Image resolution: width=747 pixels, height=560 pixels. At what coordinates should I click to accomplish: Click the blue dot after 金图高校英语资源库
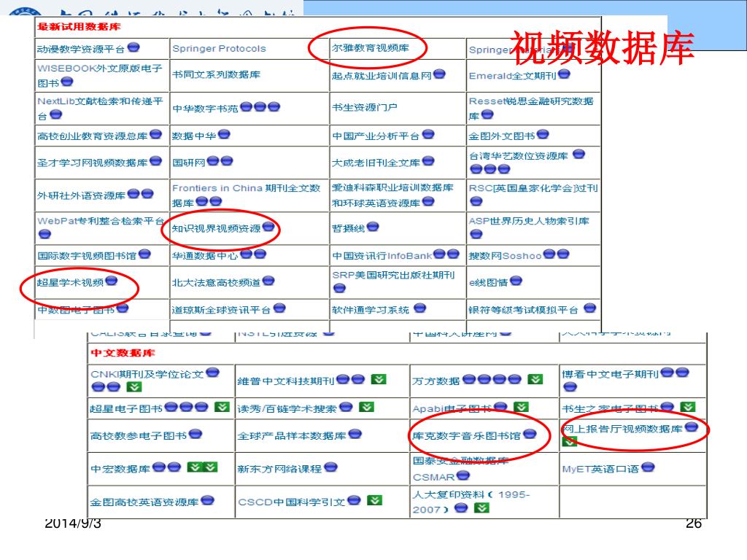[207, 500]
